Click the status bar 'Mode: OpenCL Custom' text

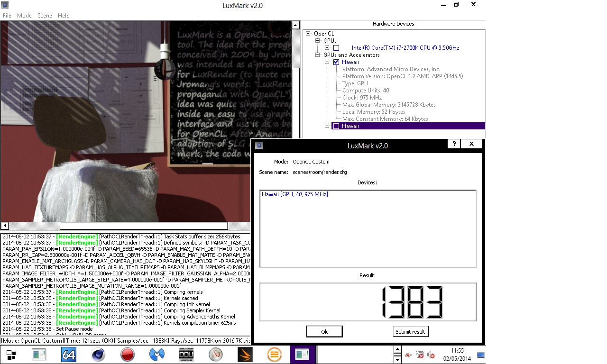pos(32,341)
